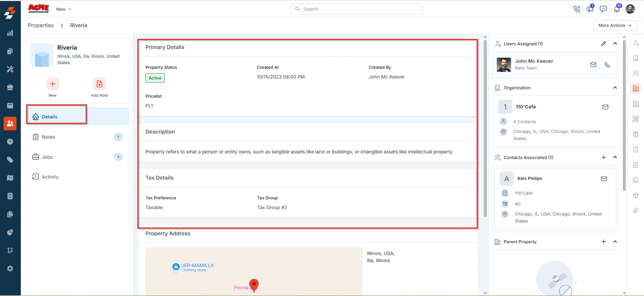
Task: Select the highlighted orange building icon in right rail
Action: click(x=636, y=89)
